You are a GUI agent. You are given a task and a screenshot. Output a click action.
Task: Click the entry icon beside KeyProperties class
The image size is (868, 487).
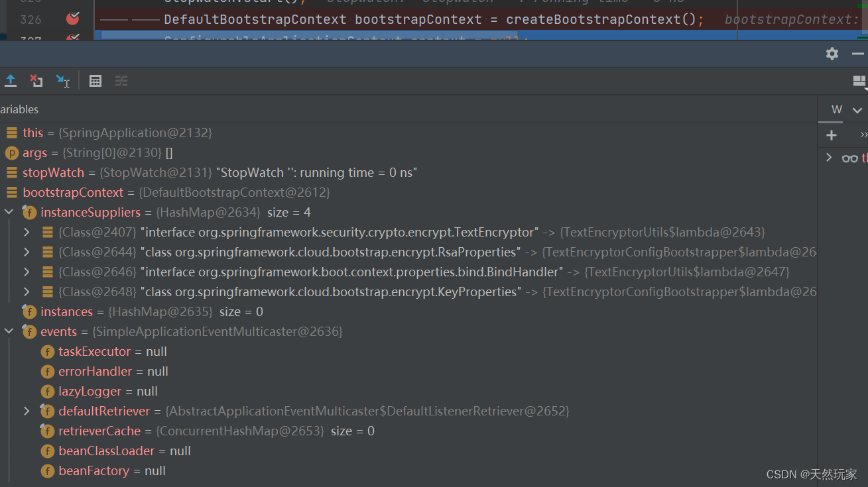(x=48, y=292)
